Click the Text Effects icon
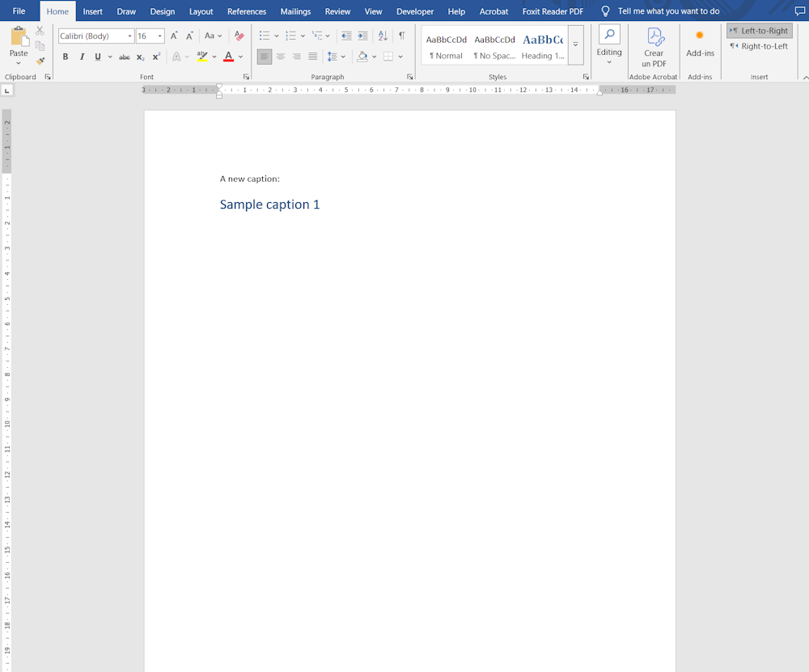Image resolution: width=809 pixels, height=672 pixels. (x=176, y=57)
